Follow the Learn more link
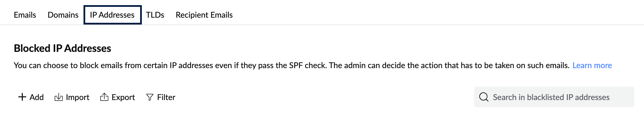Screen dimensions: 644x114 coord(592,65)
